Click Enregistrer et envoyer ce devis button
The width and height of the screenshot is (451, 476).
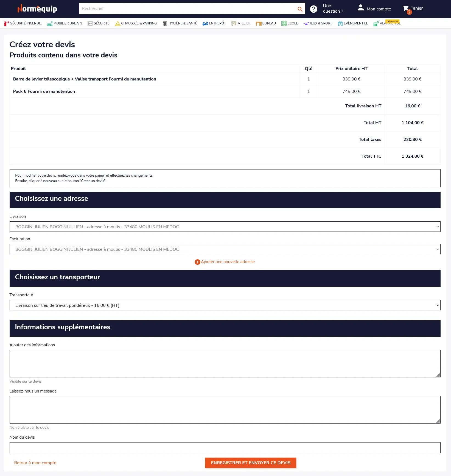point(250,463)
